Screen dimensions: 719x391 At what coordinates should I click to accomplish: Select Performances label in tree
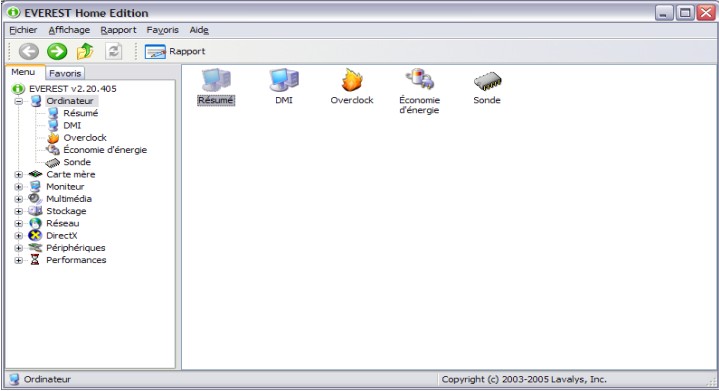click(x=76, y=260)
